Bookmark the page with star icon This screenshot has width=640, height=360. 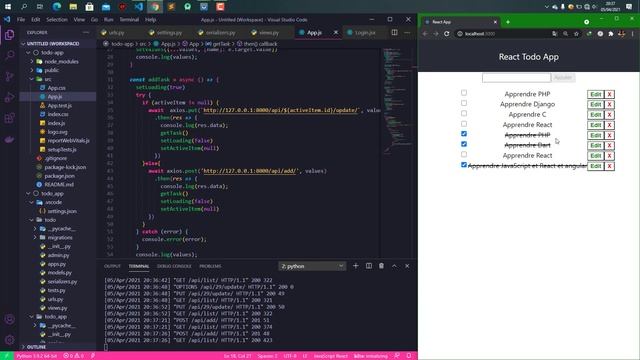[576, 34]
